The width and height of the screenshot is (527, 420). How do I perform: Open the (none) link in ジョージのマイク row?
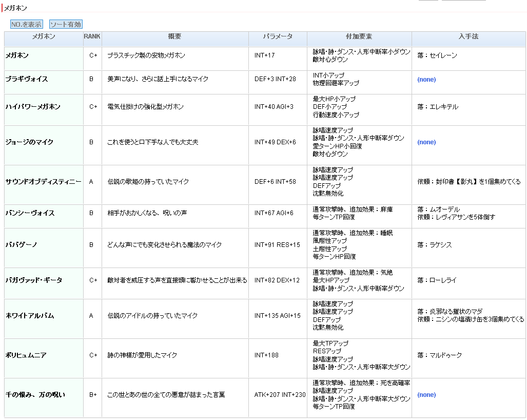click(426, 142)
